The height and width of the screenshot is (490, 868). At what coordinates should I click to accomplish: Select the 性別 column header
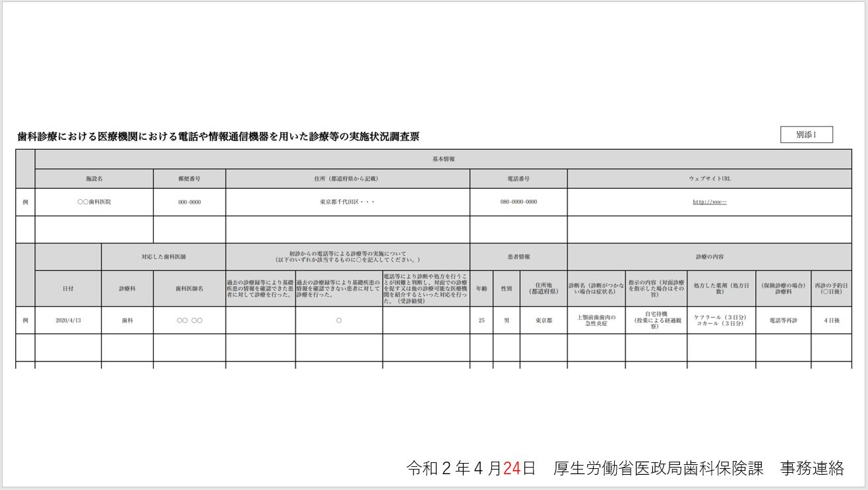tap(507, 288)
